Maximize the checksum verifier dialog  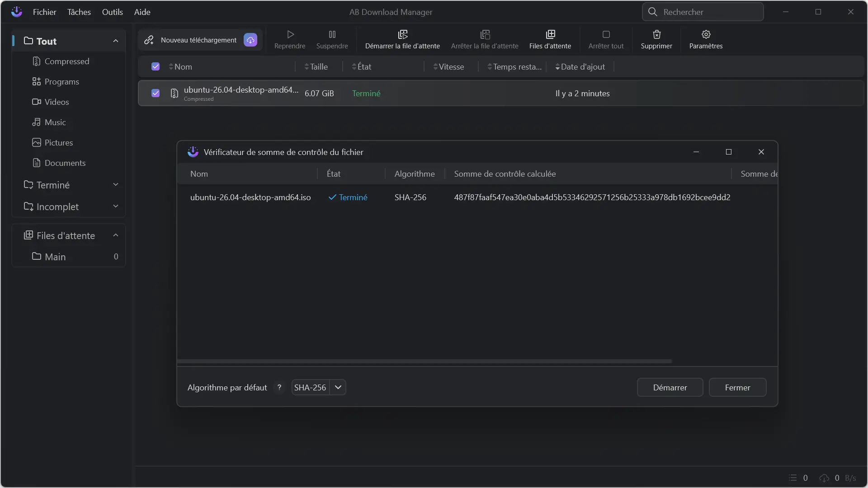coord(729,152)
